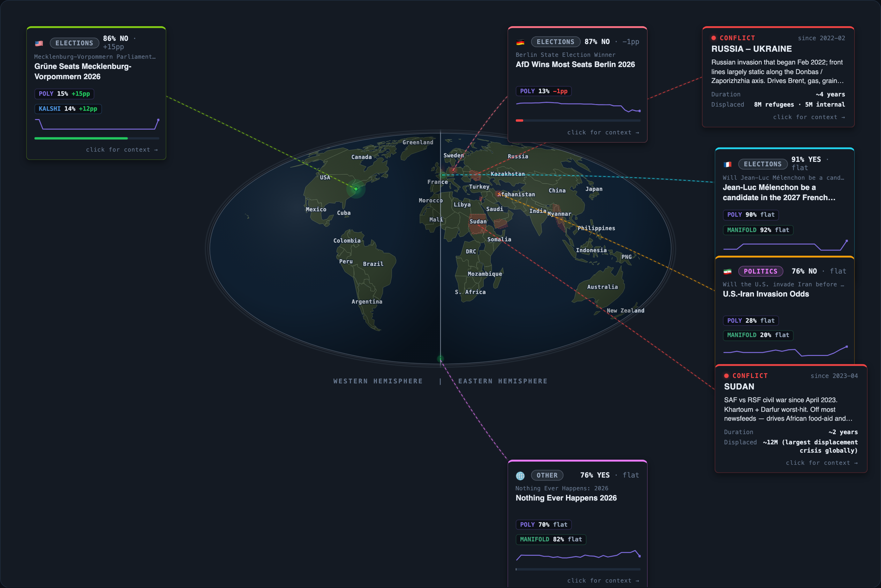
Task: Select the POLITICS tag on Iran card
Action: pyautogui.click(x=761, y=271)
